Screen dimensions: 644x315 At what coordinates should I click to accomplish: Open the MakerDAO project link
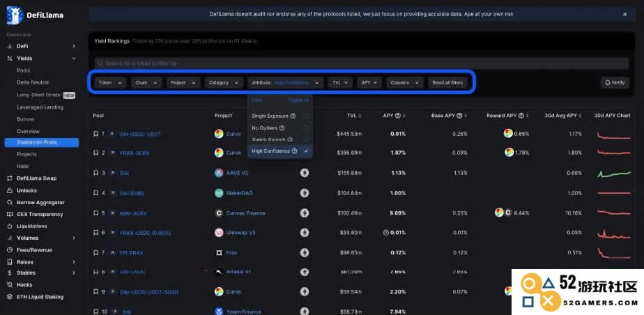coord(240,193)
